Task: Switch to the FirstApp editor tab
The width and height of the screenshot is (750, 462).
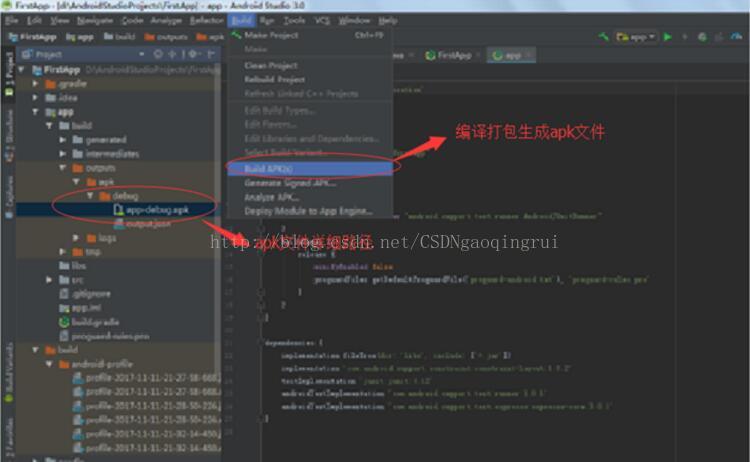Action: 453,55
